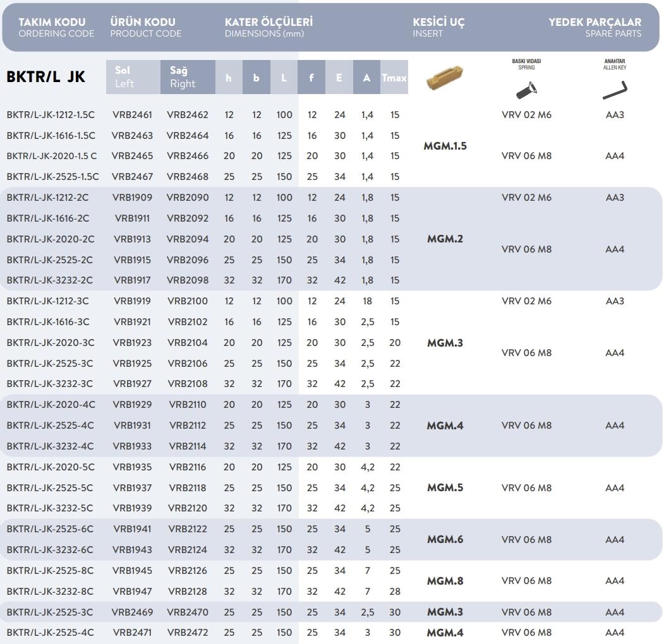Viewport: 664px width, 644px height.
Task: Click AA4 key in the MGM.8 group
Action: (x=615, y=581)
